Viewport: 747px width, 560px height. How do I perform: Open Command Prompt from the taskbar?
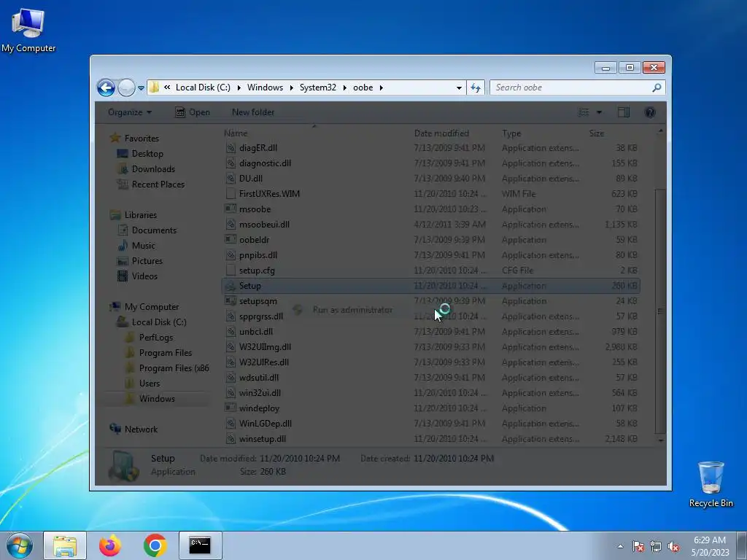(x=200, y=545)
